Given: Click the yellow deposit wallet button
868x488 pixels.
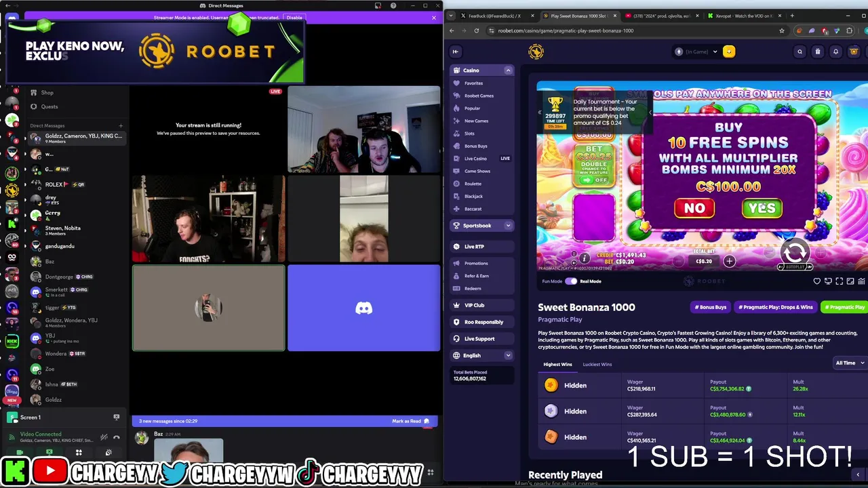Looking at the screenshot, I should click(729, 52).
